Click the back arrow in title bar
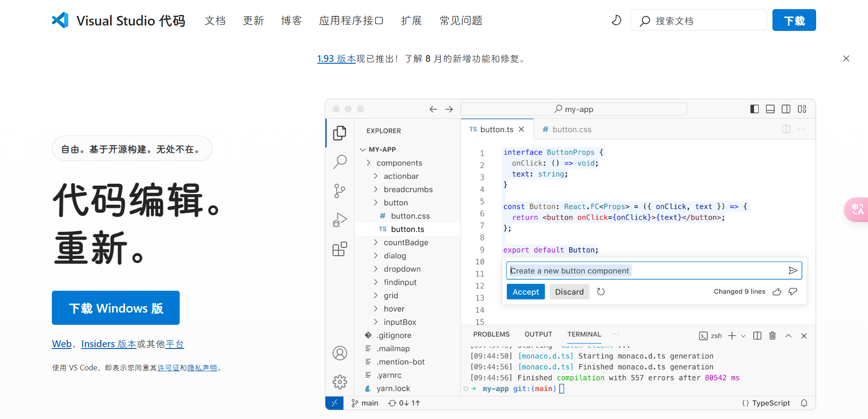Viewport: 868px width, 419px height. tap(433, 109)
